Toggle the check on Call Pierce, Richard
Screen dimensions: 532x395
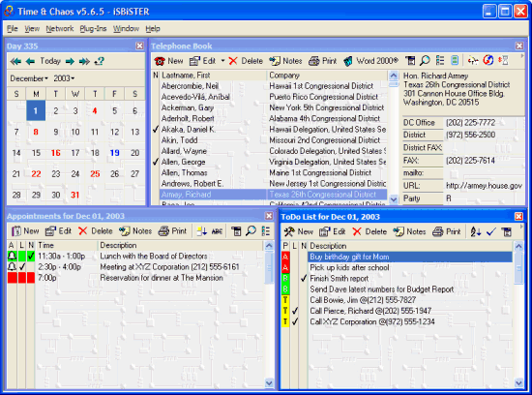(295, 311)
